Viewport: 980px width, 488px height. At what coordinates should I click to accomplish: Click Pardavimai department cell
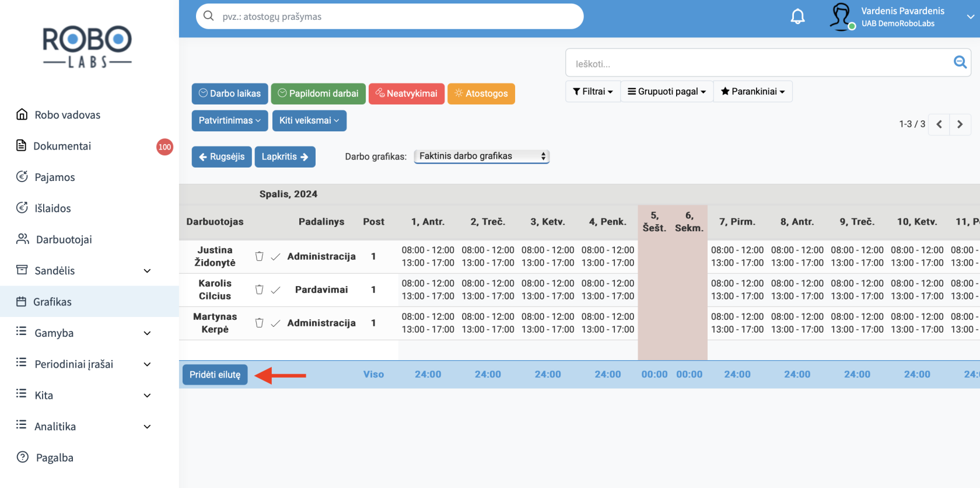pyautogui.click(x=321, y=290)
